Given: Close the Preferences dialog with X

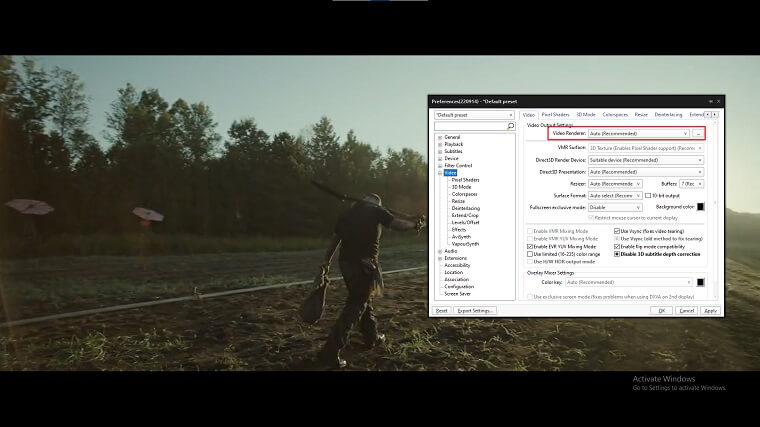Looking at the screenshot, I should pos(718,101).
